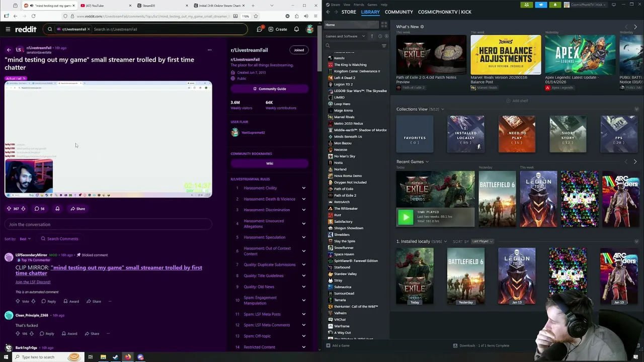The image size is (644, 362).
Task: Go back in Steam navigation
Action: 328,12
